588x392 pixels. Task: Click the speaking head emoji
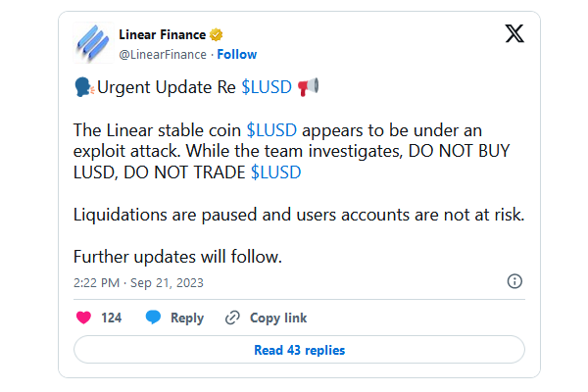(84, 86)
